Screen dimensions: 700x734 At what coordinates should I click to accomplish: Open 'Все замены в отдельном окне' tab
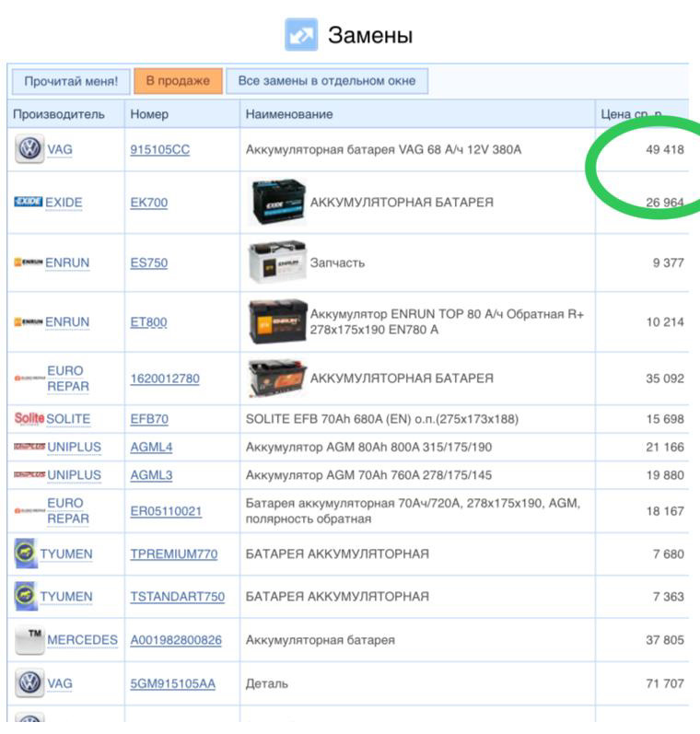click(x=327, y=81)
